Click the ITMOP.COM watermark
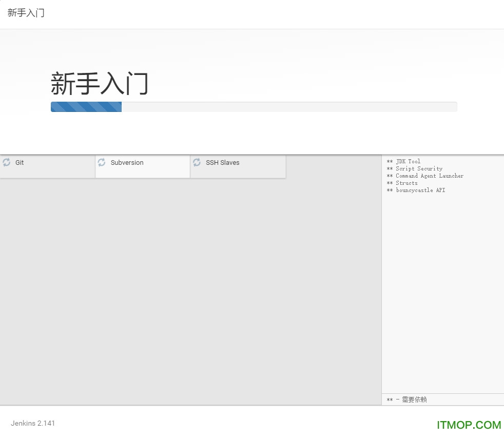This screenshot has height=438, width=504. pos(469,425)
